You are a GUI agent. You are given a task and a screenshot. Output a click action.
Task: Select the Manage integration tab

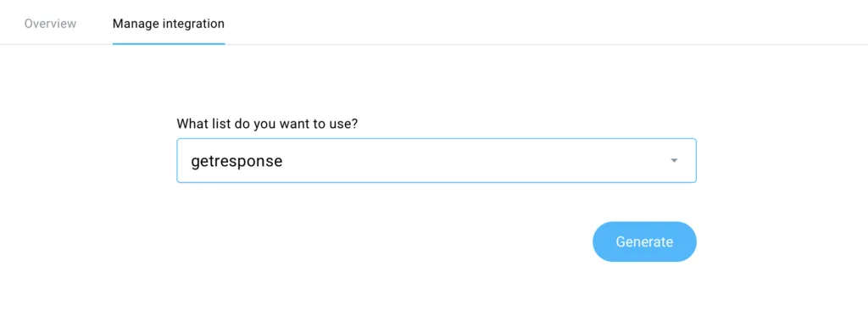point(169,24)
